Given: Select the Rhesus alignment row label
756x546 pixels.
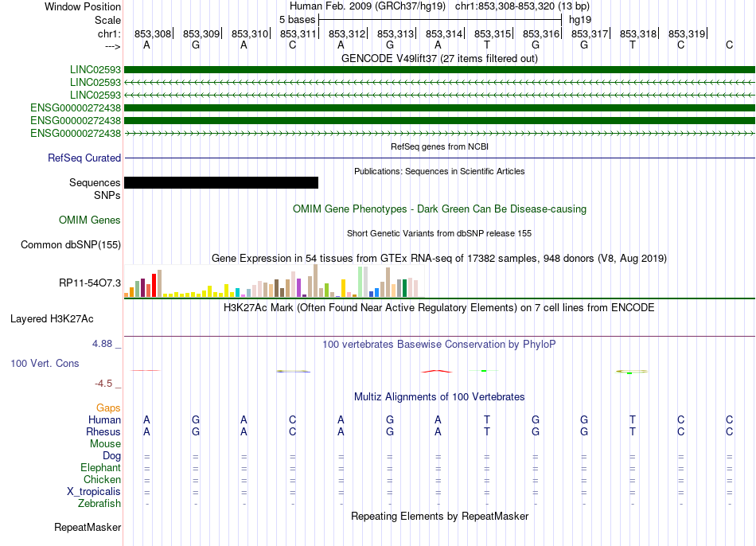Looking at the screenshot, I should (103, 431).
